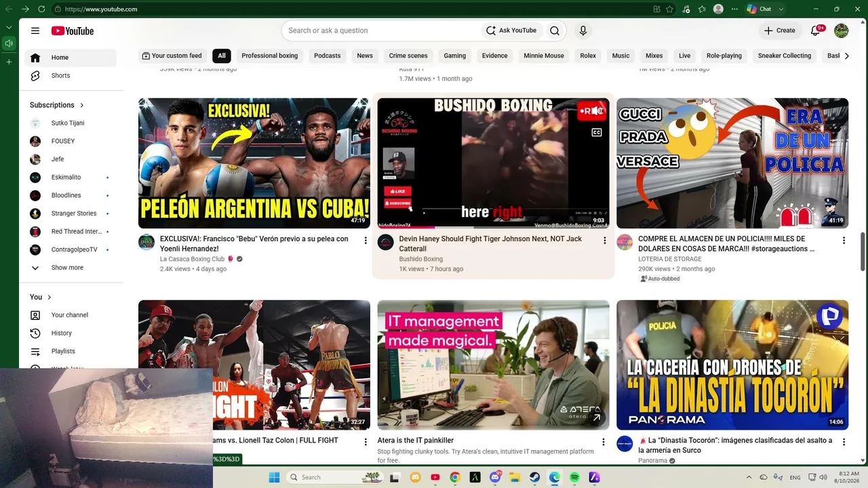
Task: Open the Atera is the IT painkiller link
Action: (x=416, y=441)
